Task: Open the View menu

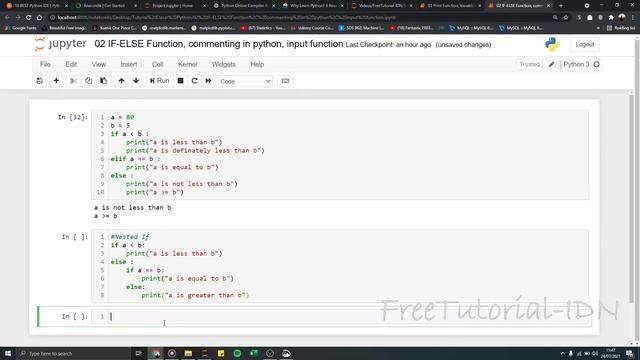Action: click(98, 64)
